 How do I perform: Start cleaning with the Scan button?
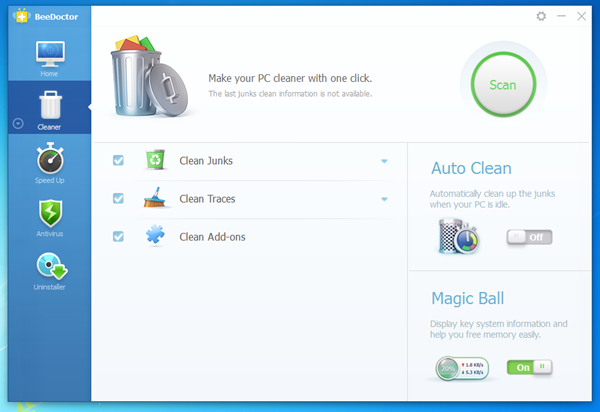tap(503, 85)
